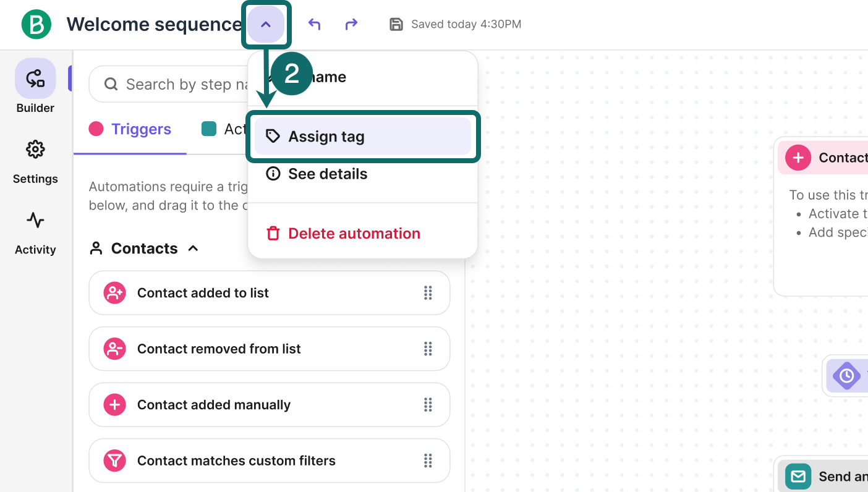Undo the last change
Viewport: 868px width, 492px height.
coord(314,23)
